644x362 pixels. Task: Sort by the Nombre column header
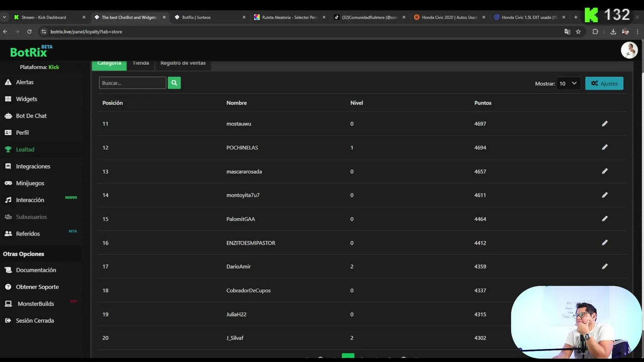236,103
